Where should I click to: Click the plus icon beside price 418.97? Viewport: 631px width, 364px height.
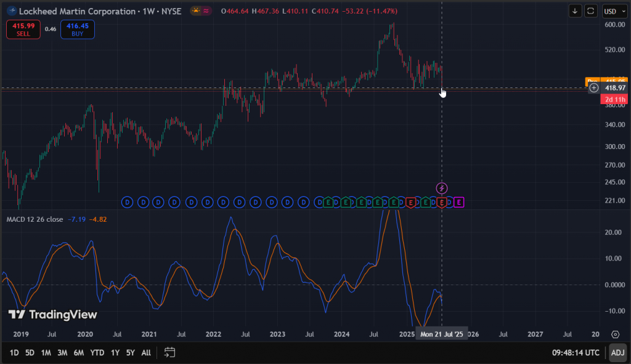tap(593, 87)
